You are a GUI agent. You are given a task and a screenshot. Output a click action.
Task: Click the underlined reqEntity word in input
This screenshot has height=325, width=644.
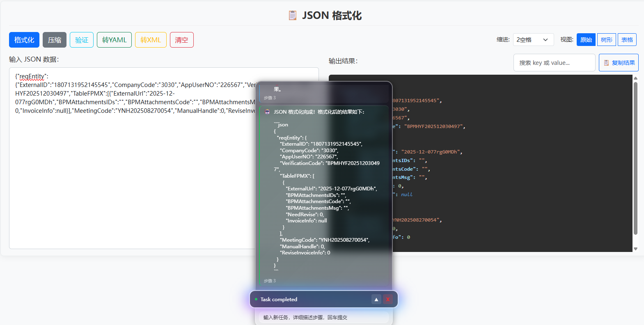click(x=32, y=76)
